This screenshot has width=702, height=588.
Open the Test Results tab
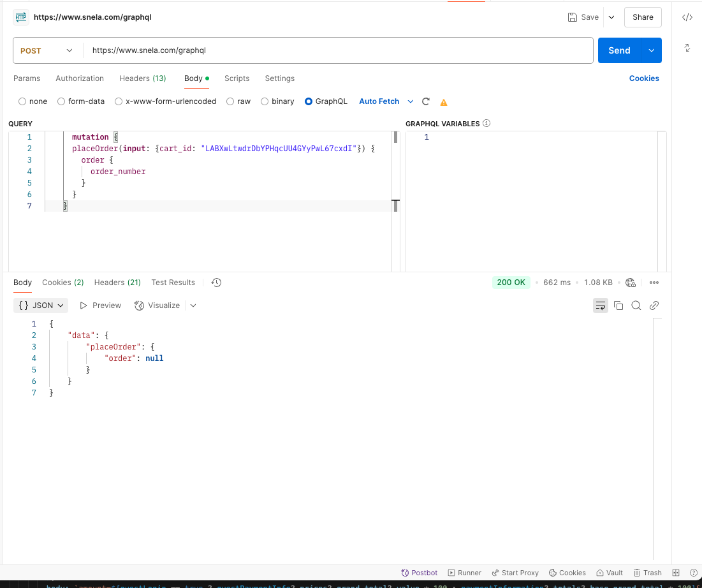click(173, 283)
